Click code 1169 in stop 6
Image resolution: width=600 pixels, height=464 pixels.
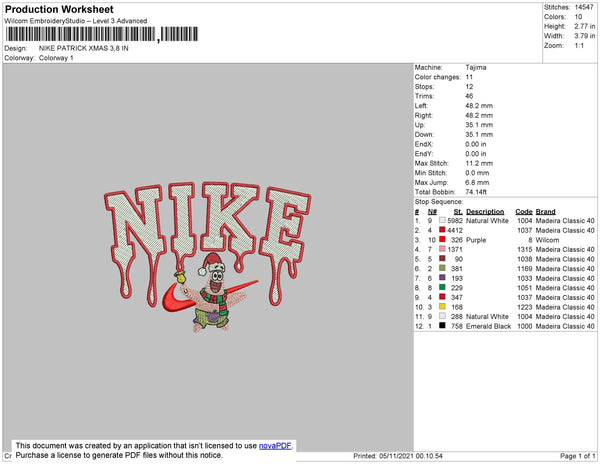click(525, 269)
